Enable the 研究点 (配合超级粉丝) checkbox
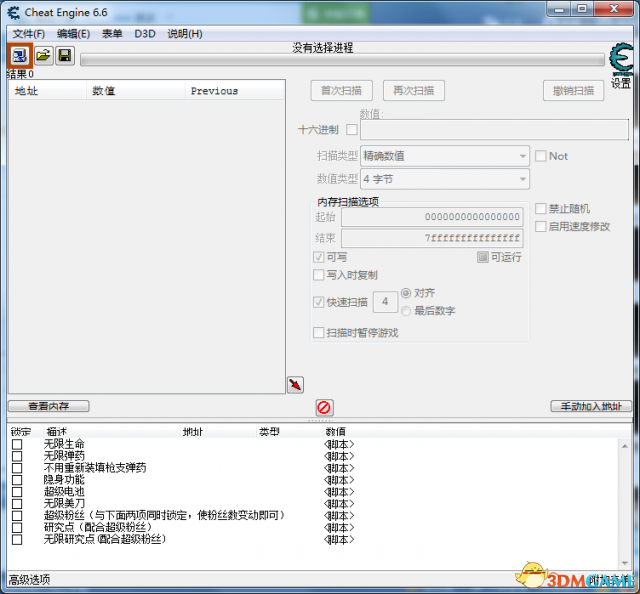This screenshot has width=640, height=594. pyautogui.click(x=17, y=527)
